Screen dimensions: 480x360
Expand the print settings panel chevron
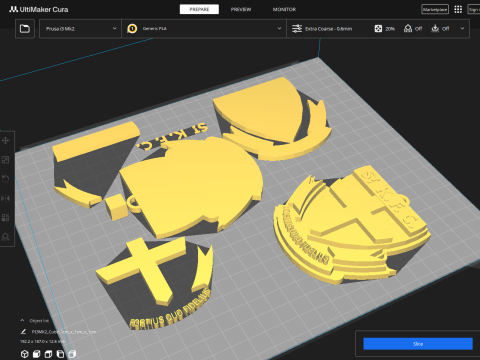click(x=462, y=29)
